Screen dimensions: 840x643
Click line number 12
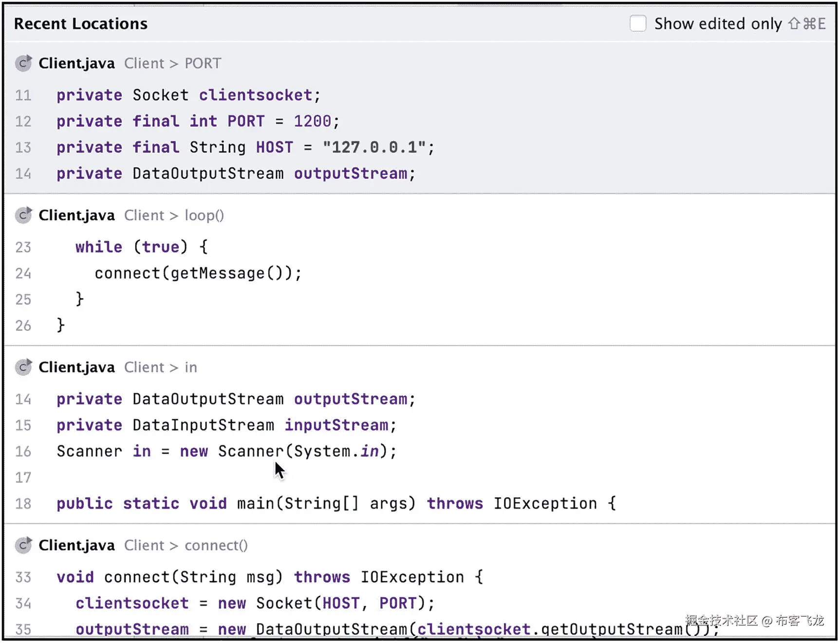23,122
